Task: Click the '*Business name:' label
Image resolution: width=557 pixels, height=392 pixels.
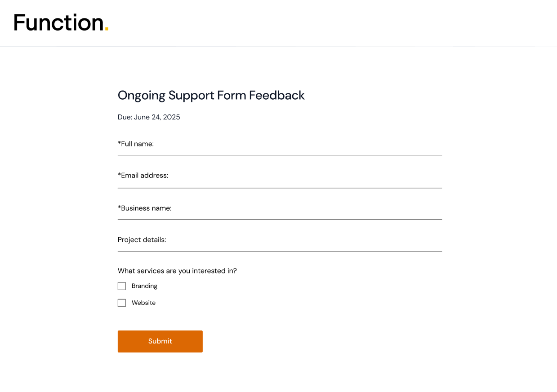Action: coord(145,208)
